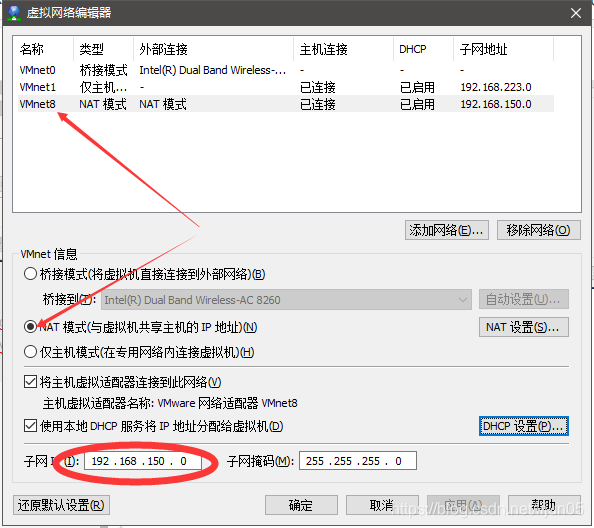This screenshot has width=594, height=528.
Task: Click the Virtual Network Editor title bar icon
Action: 14,12
